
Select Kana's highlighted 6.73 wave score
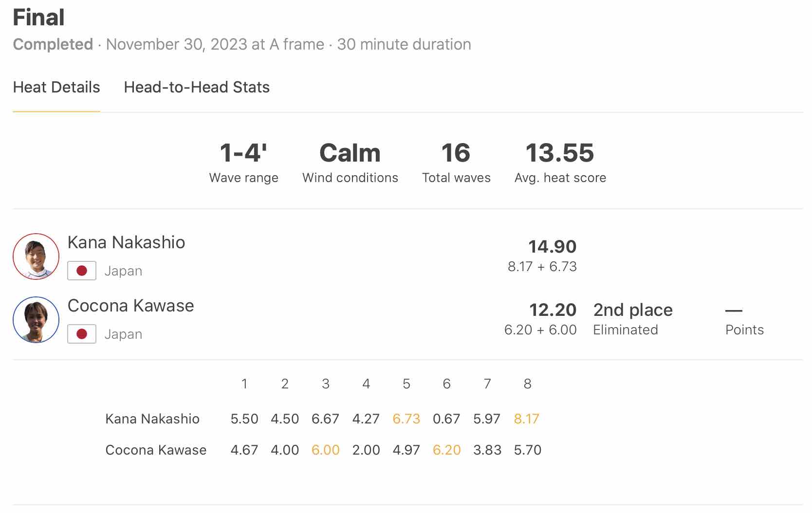(406, 419)
